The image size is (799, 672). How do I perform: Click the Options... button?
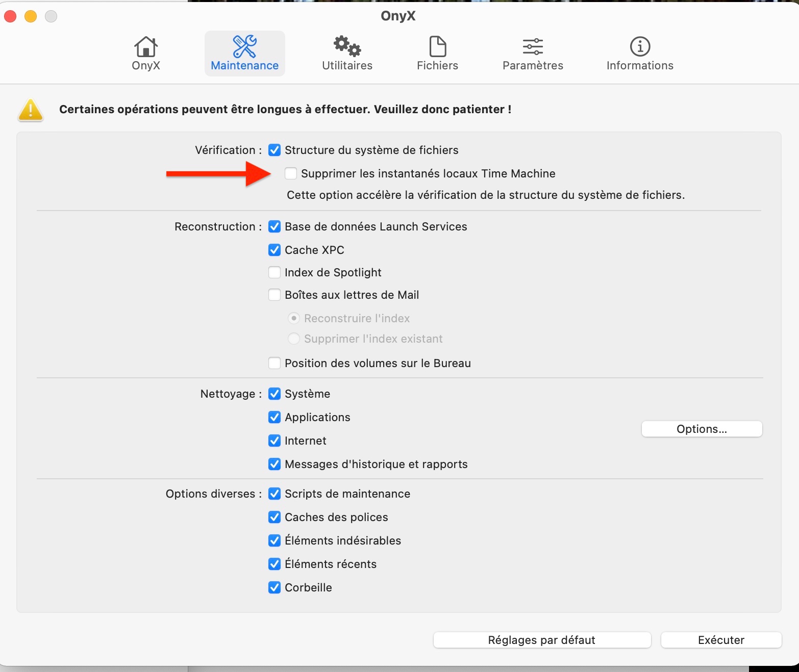pyautogui.click(x=702, y=429)
